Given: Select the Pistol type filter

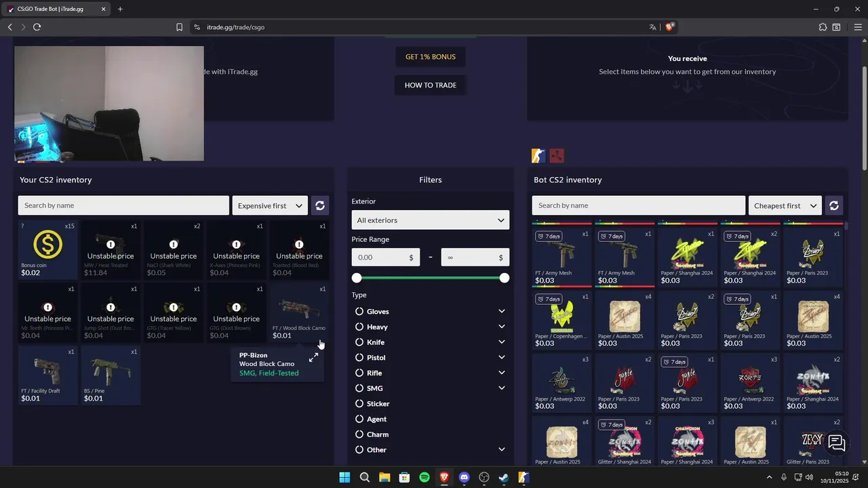Looking at the screenshot, I should click(370, 358).
